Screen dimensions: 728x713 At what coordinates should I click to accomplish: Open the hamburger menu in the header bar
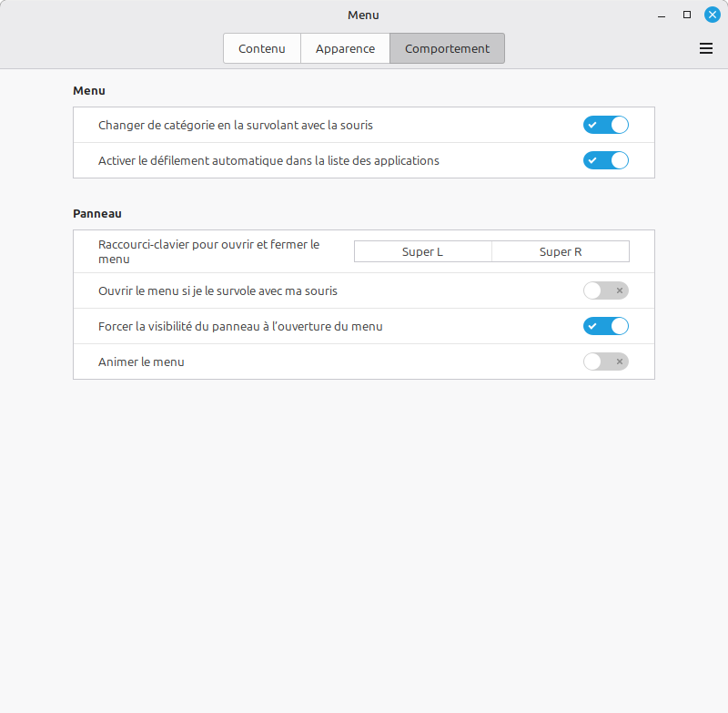click(706, 49)
